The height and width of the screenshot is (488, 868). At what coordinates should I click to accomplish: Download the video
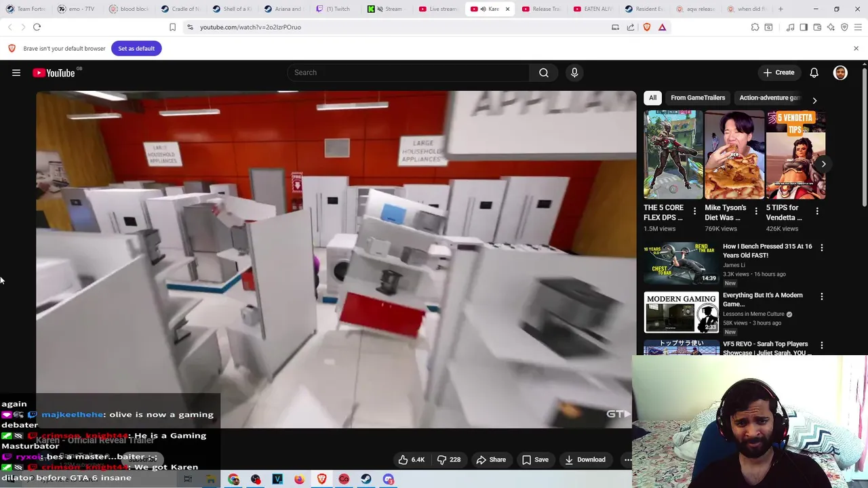(585, 460)
